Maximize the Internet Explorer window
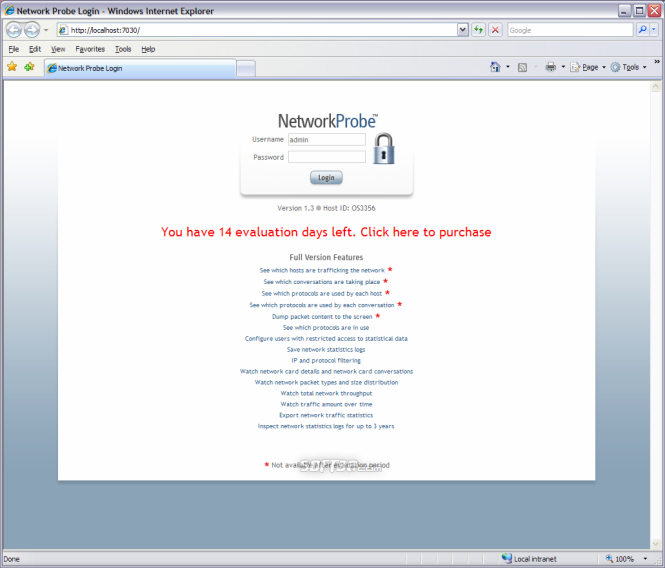 click(639, 11)
